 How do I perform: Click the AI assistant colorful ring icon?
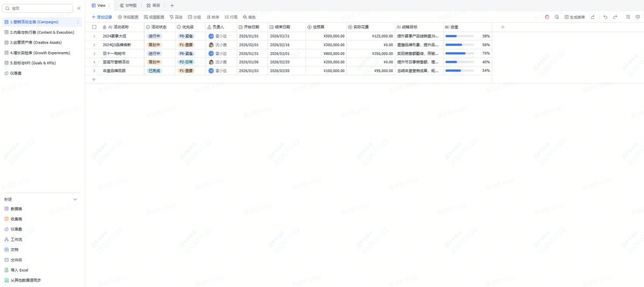[x=547, y=17]
